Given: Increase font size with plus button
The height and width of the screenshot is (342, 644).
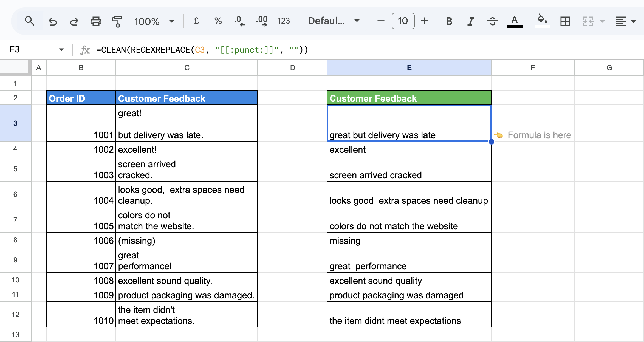Looking at the screenshot, I should (x=425, y=21).
